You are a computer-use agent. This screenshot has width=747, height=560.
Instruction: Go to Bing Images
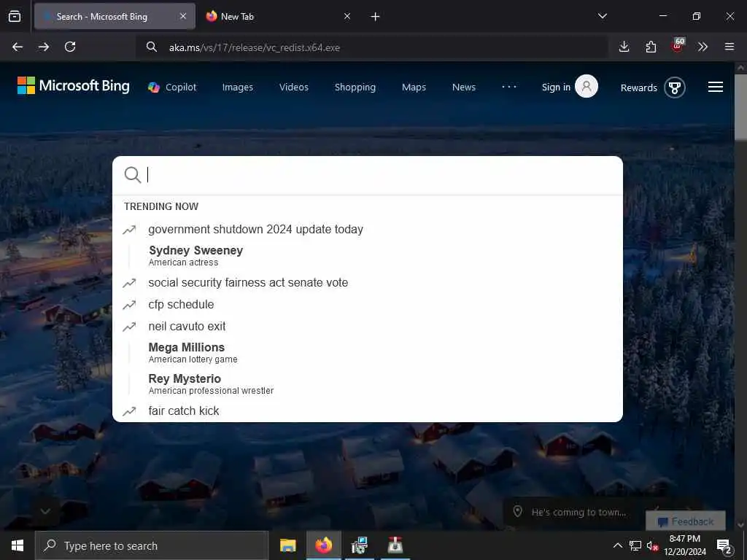pyautogui.click(x=238, y=87)
